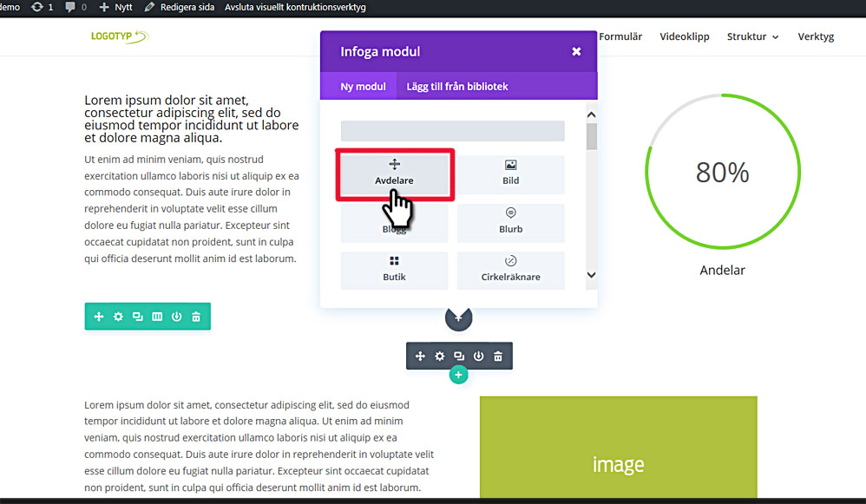This screenshot has height=504, width=866.
Task: Click the module list scrollbar thumb
Action: 592,136
